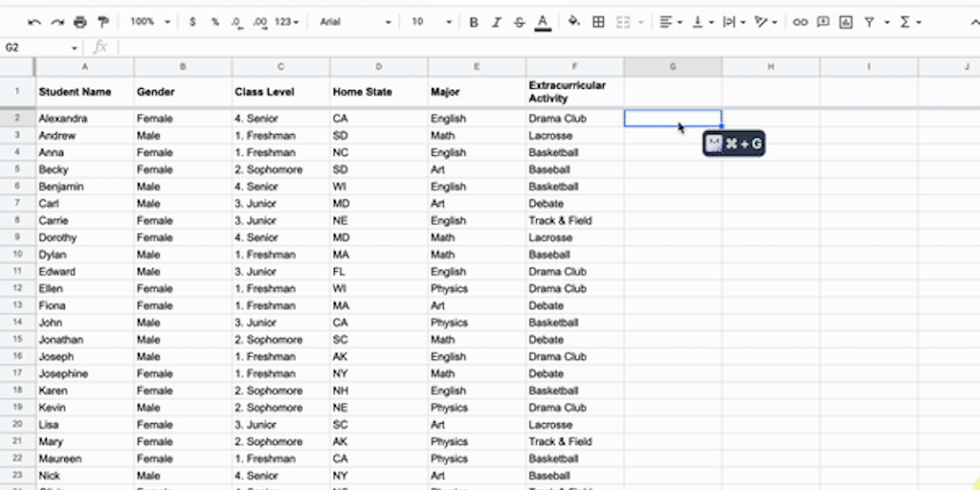
Task: Select column F header
Action: (574, 66)
